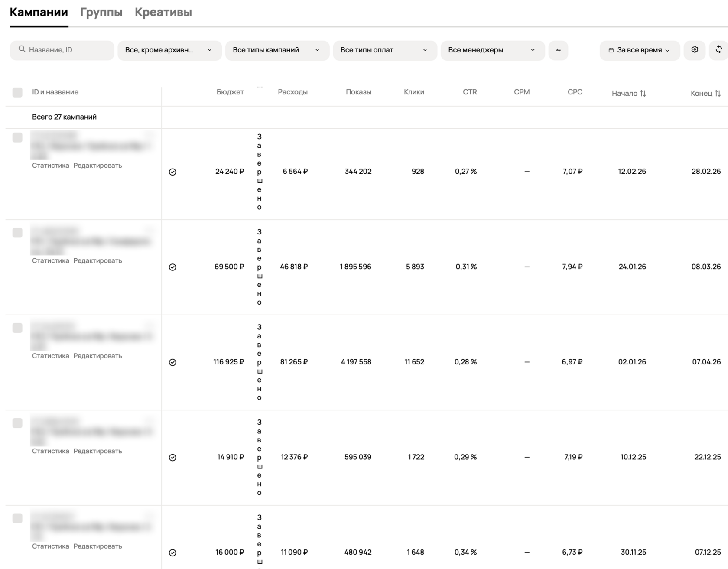Open additional filters icon button
728x569 pixels.
pyautogui.click(x=558, y=50)
